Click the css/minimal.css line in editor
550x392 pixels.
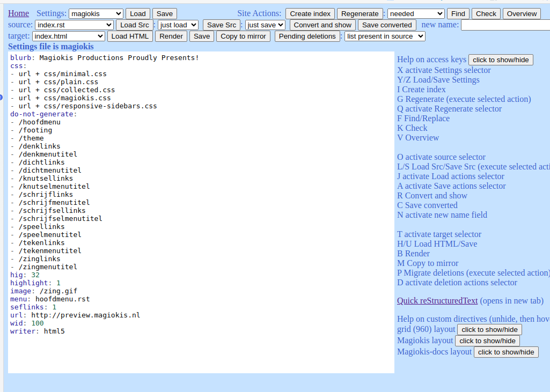[x=58, y=74]
